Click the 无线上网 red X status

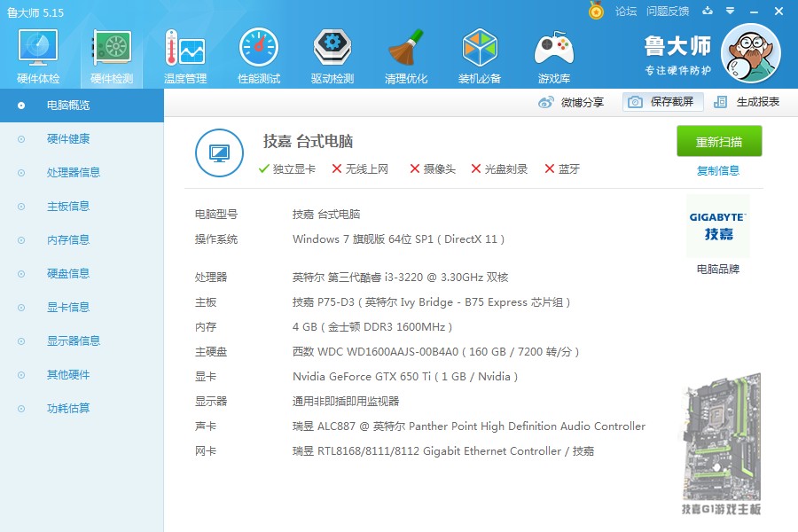pos(360,169)
